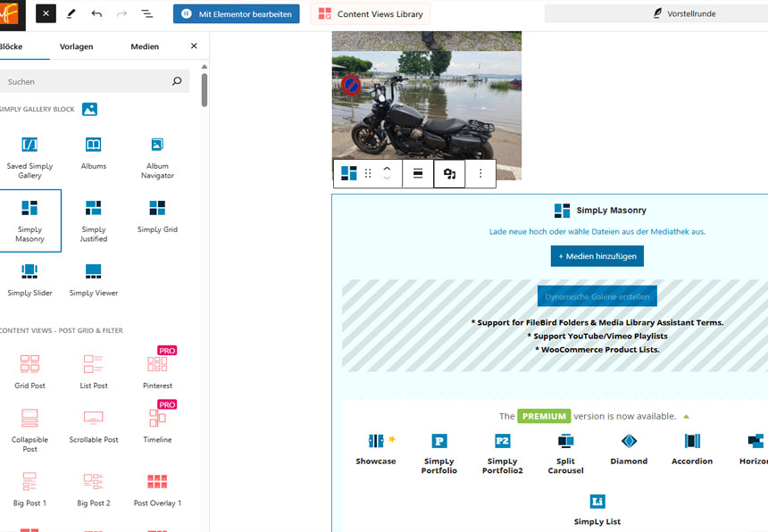Open block options three-dot menu

click(x=480, y=174)
